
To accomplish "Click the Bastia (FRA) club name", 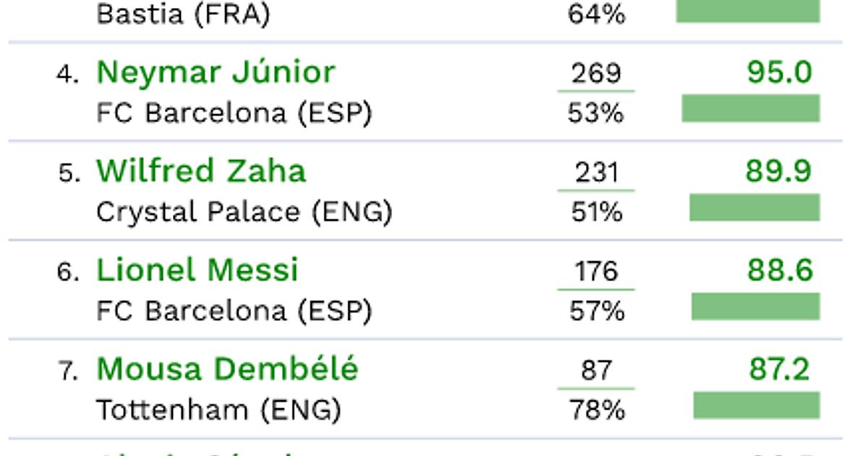I will pyautogui.click(x=182, y=15).
